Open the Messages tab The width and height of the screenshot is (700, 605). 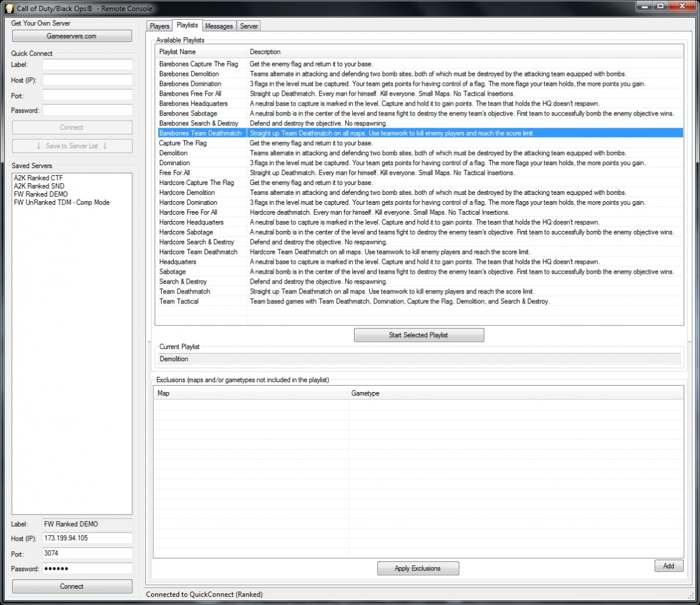(219, 26)
